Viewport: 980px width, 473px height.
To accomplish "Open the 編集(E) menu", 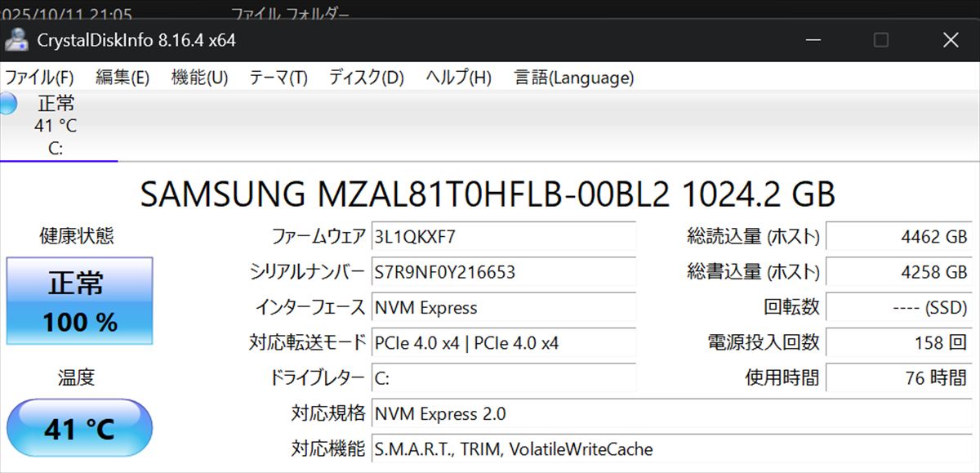I will pyautogui.click(x=122, y=78).
